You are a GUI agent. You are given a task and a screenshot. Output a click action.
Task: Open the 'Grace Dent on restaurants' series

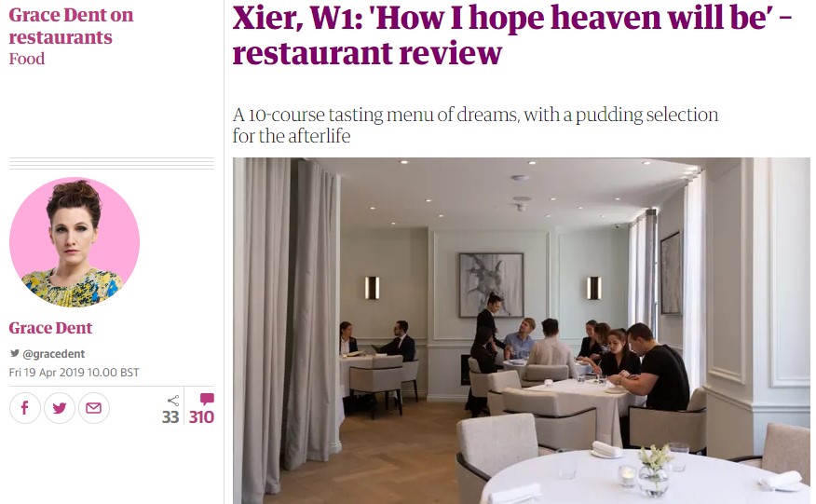71,26
